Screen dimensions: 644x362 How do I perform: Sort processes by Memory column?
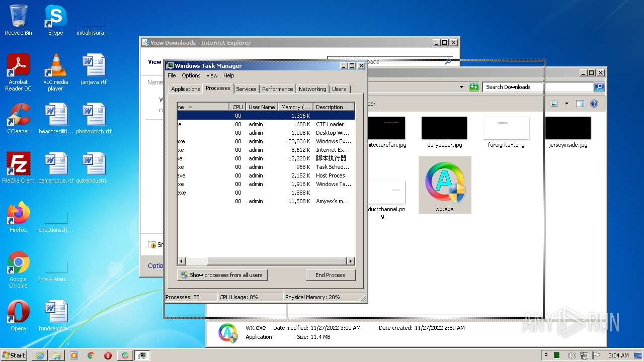(295, 107)
